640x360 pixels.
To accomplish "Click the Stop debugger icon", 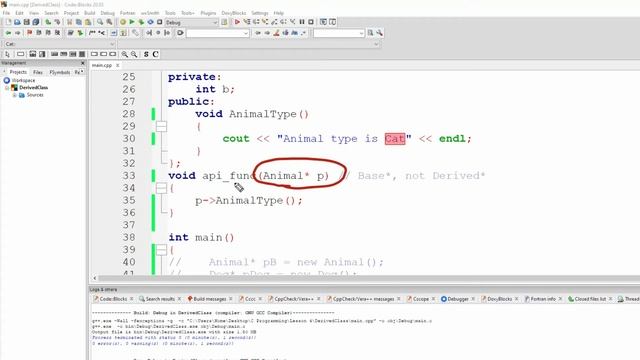I will [311, 22].
